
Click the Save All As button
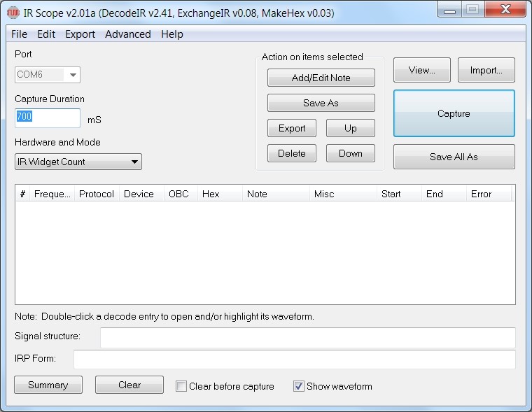point(454,157)
